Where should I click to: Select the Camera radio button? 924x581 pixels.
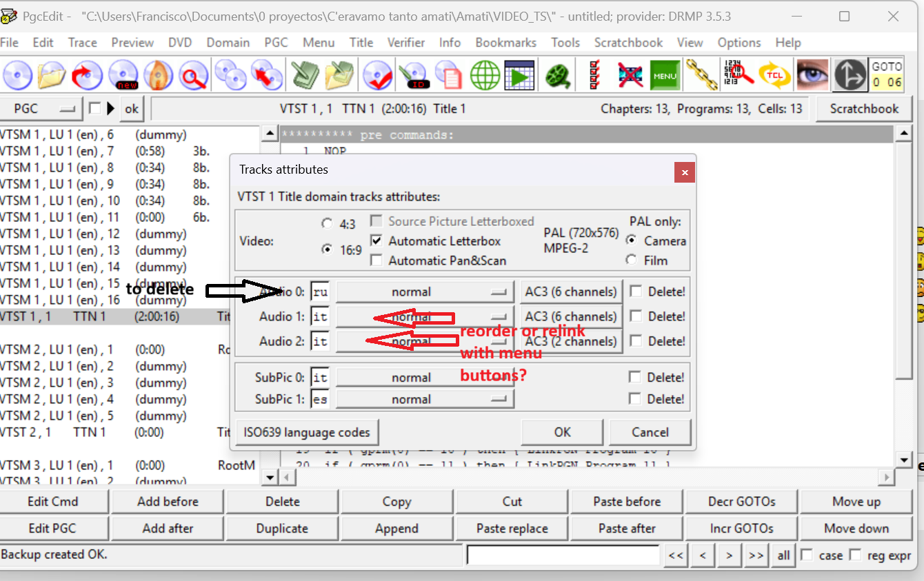tap(631, 241)
